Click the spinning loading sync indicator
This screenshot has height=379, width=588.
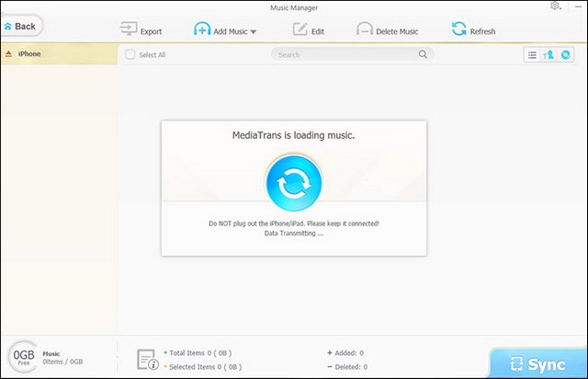click(x=293, y=183)
